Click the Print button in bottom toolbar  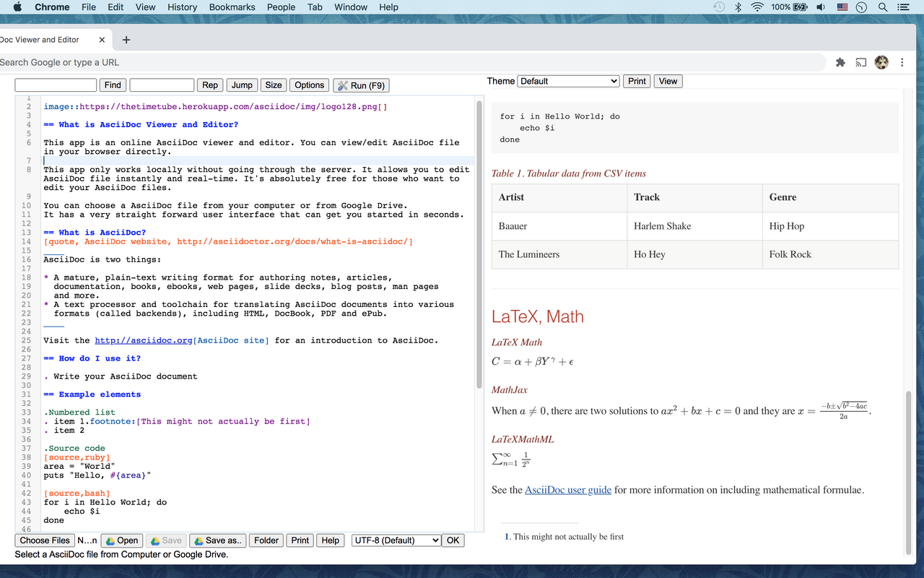tap(300, 540)
